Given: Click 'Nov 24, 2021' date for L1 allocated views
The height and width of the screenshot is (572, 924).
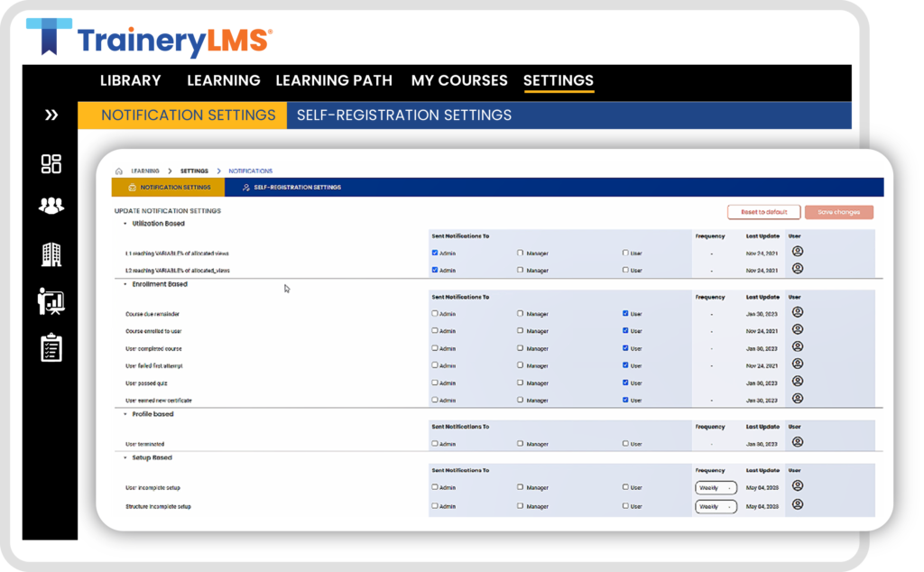Looking at the screenshot, I should pyautogui.click(x=762, y=254).
